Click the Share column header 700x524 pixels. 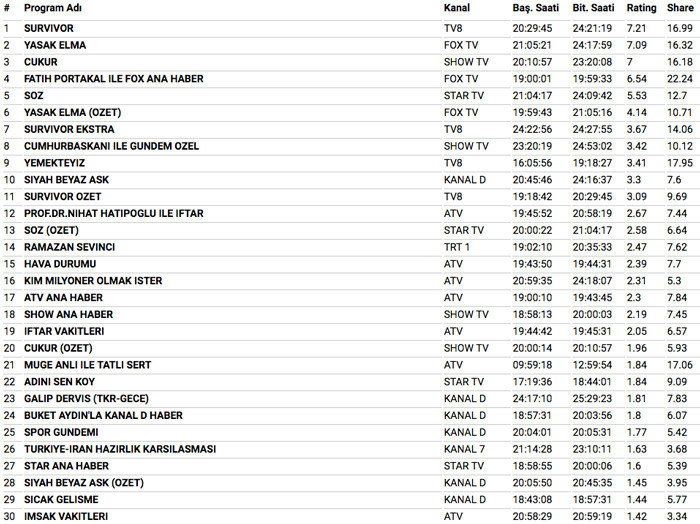pos(681,8)
